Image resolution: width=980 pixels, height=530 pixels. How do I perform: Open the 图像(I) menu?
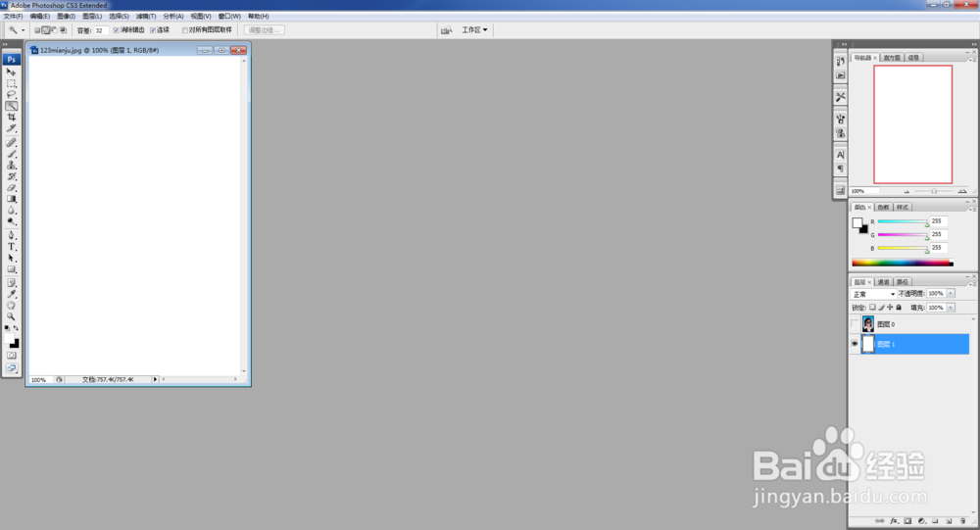pos(66,17)
